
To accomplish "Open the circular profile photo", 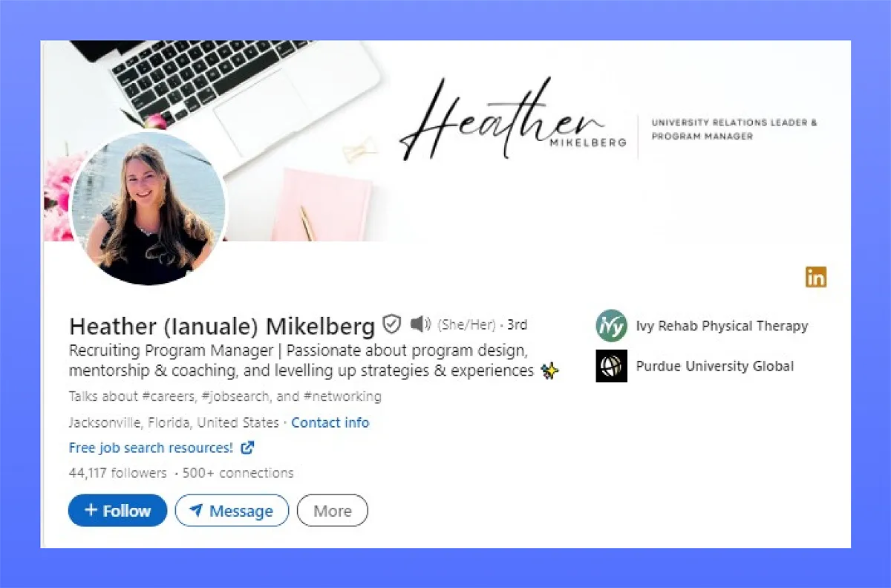I will [148, 209].
